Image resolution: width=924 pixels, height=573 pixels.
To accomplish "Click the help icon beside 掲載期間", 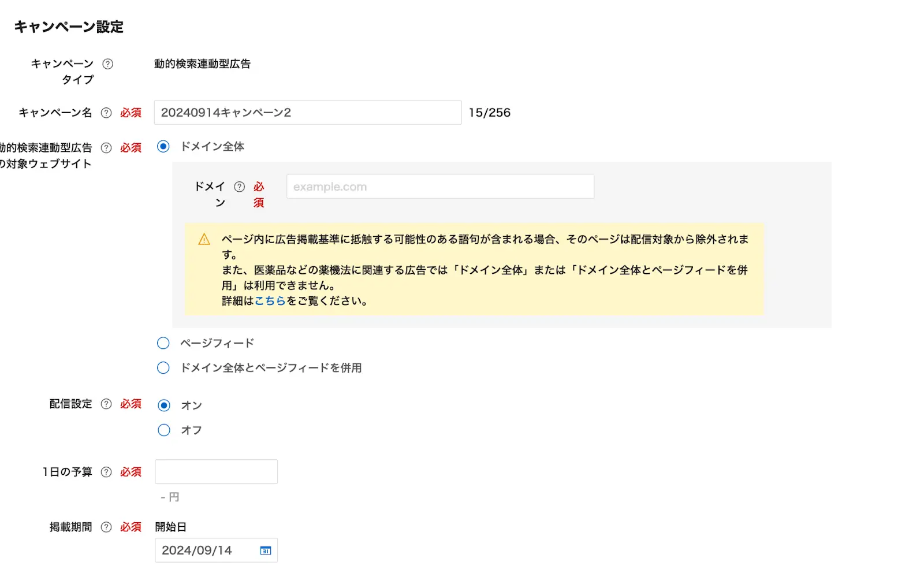I will pyautogui.click(x=106, y=526).
